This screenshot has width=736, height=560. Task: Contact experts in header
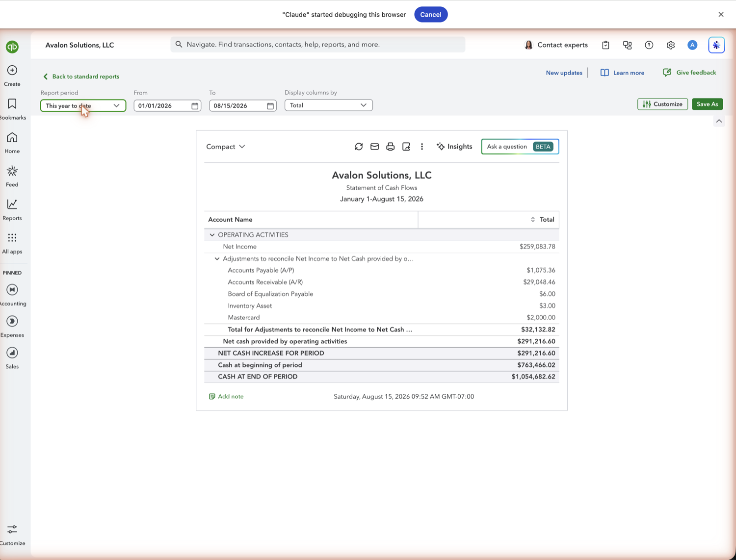[x=556, y=45]
